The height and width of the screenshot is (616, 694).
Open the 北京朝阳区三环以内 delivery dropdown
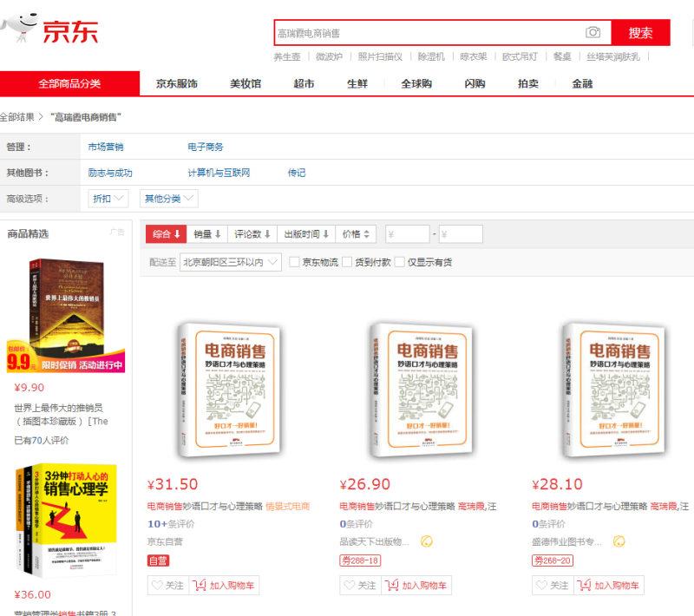click(230, 262)
